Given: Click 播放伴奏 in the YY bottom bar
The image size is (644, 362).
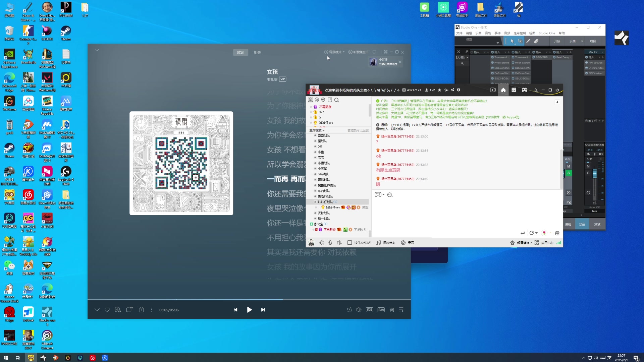Looking at the screenshot, I should pos(386,243).
